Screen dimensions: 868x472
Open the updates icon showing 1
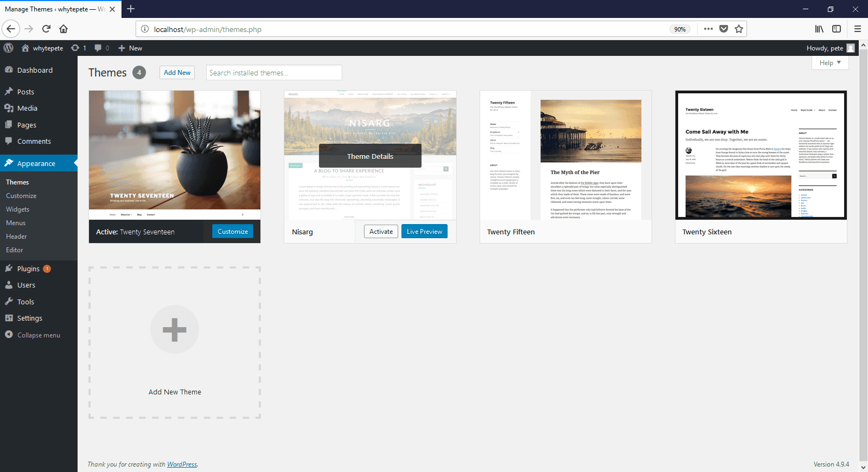click(75, 48)
